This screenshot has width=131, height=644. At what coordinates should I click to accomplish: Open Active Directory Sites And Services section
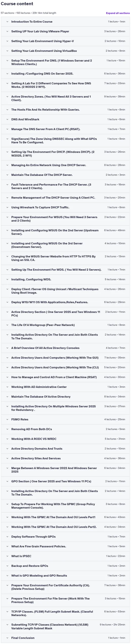65,458
